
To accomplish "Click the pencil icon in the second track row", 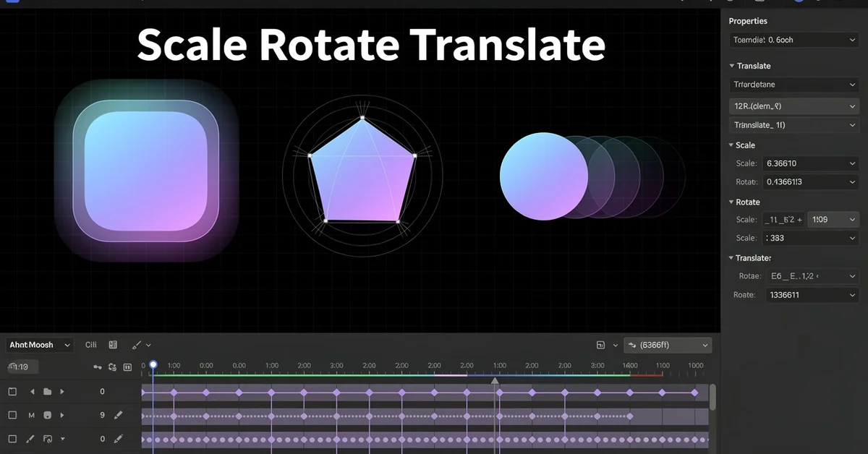I will click(119, 416).
